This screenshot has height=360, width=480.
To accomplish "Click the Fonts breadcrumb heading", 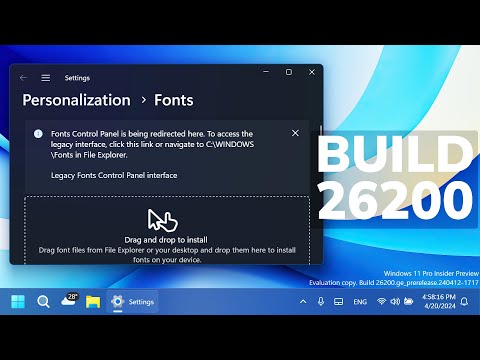I will tap(173, 100).
